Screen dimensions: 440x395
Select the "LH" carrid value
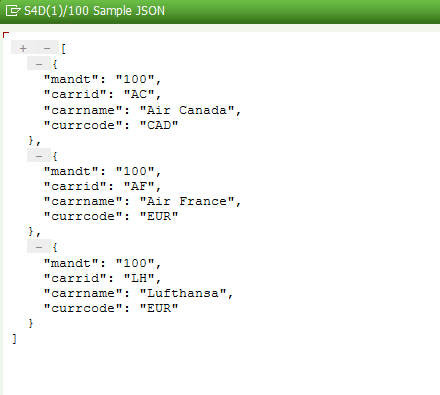pyautogui.click(x=139, y=278)
